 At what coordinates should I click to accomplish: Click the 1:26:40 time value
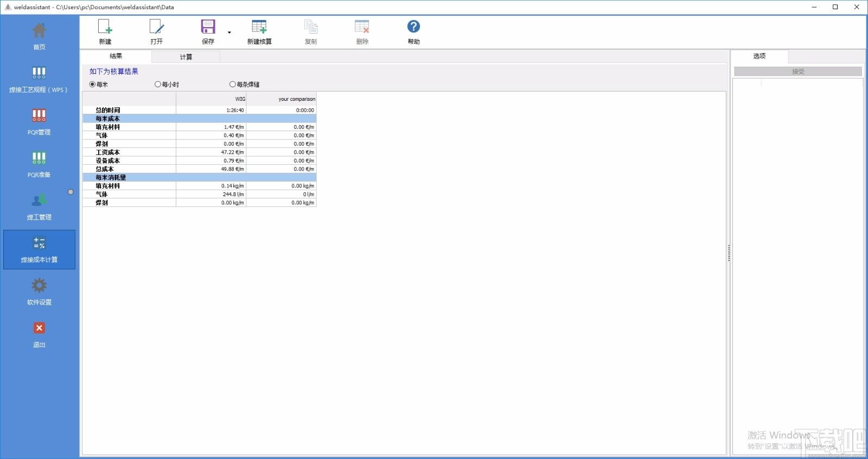235,110
